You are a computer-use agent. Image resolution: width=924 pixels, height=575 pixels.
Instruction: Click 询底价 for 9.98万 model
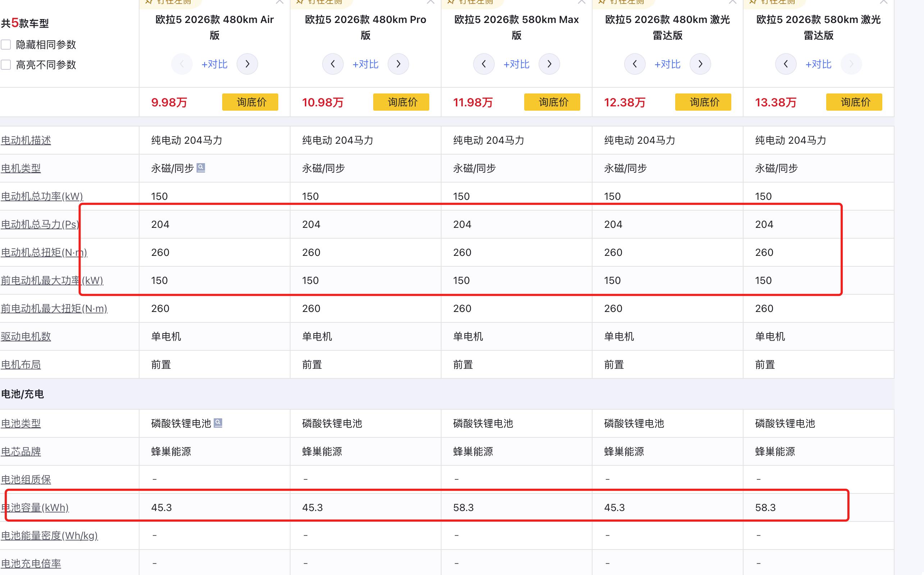coord(250,102)
